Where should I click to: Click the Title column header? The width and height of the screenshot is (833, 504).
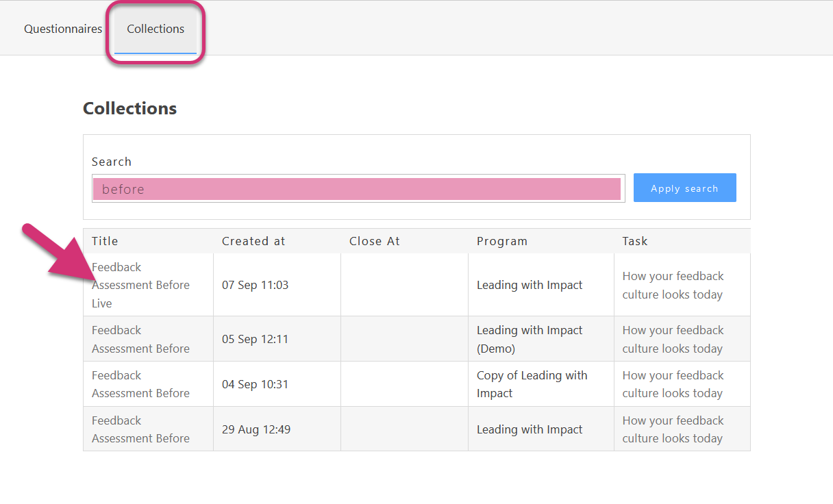pos(105,241)
